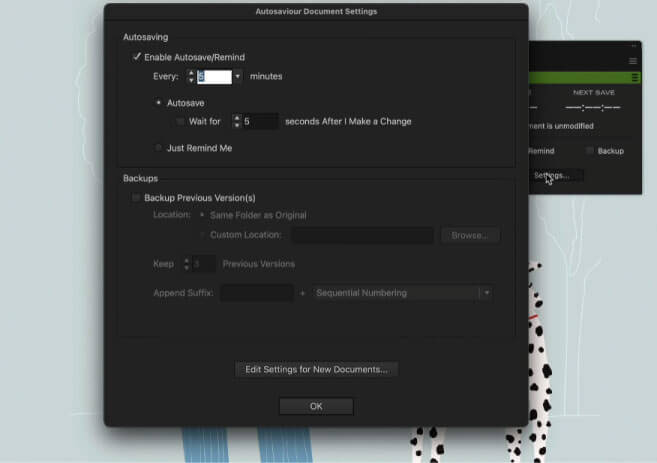Viewport: 657px width, 463px height.
Task: Click the Settings... button in the Autosaviour panel
Action: coord(556,176)
